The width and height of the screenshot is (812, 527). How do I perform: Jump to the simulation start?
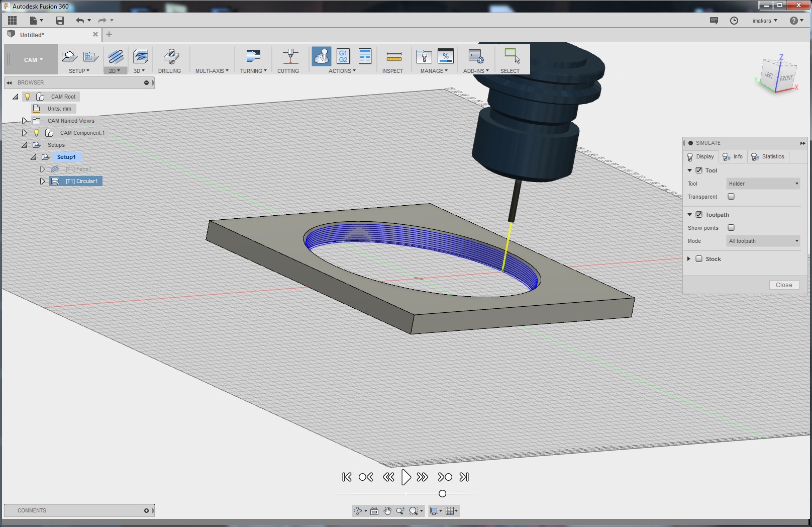347,477
